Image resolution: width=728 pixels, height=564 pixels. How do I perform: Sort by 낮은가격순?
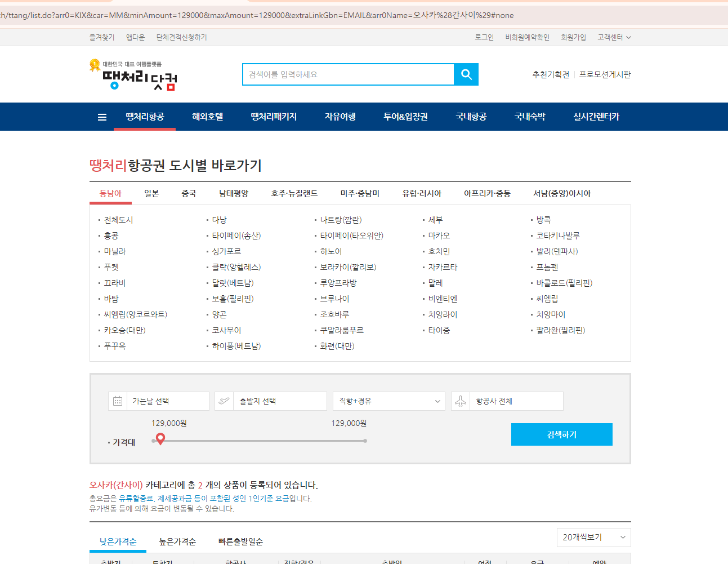[118, 541]
